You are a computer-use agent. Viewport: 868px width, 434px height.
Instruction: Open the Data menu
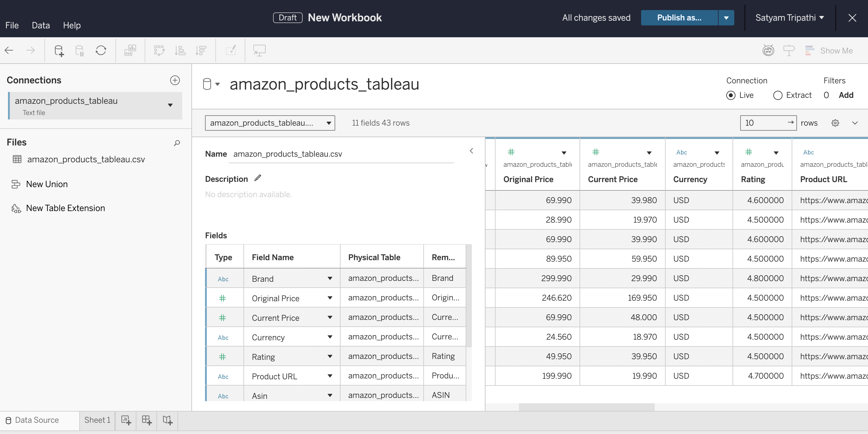coord(41,25)
